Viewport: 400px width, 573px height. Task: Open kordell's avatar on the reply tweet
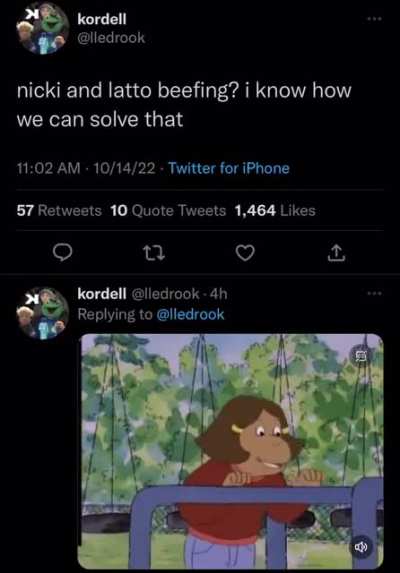[43, 314]
